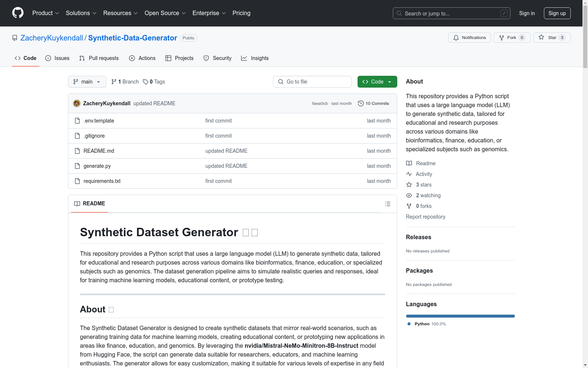
Task: Click the Issues circle icon
Action: [x=48, y=58]
